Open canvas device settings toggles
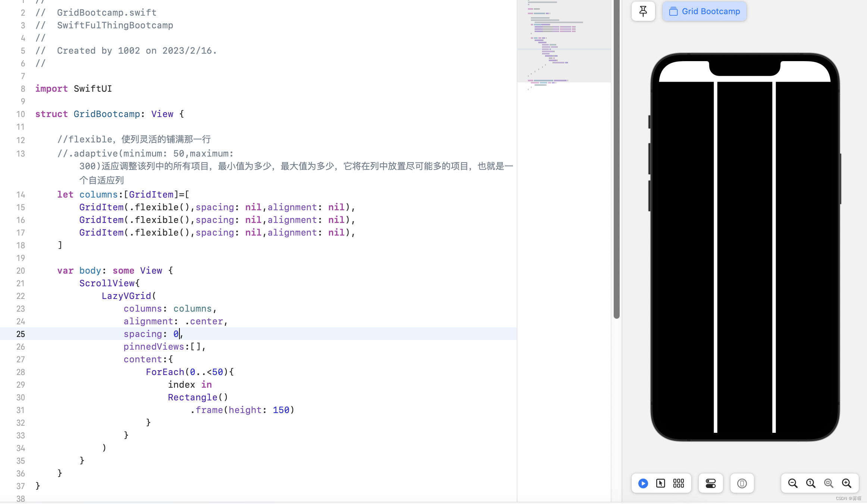This screenshot has width=867, height=504. point(711,483)
